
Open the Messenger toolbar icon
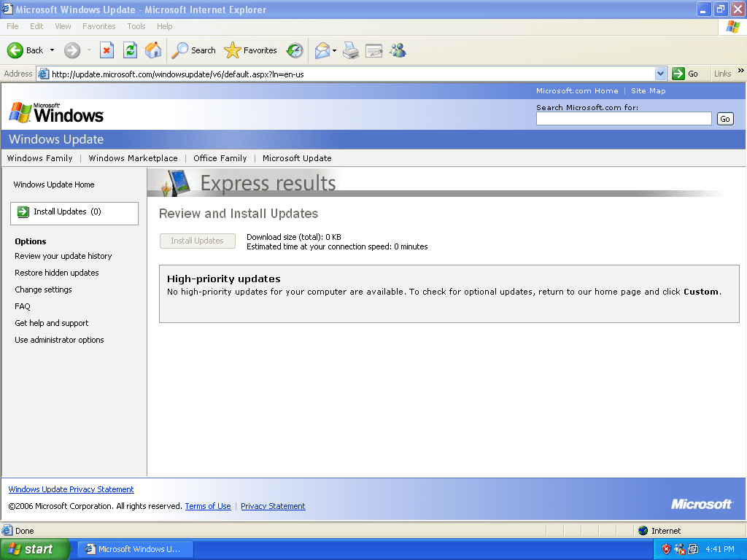point(398,50)
